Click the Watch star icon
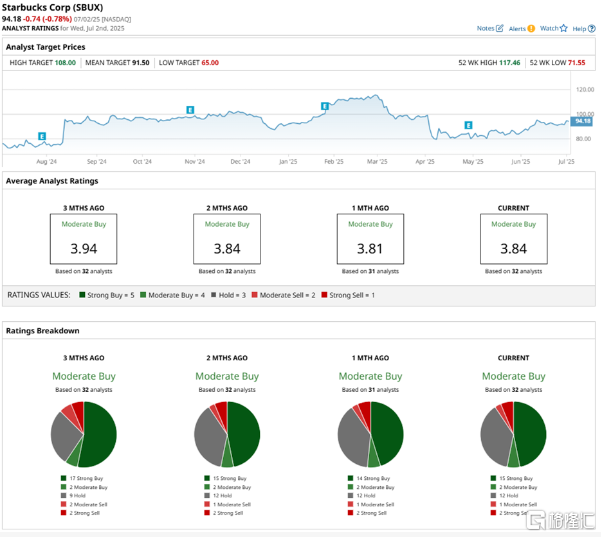Image resolution: width=601 pixels, height=537 pixels. click(x=563, y=28)
